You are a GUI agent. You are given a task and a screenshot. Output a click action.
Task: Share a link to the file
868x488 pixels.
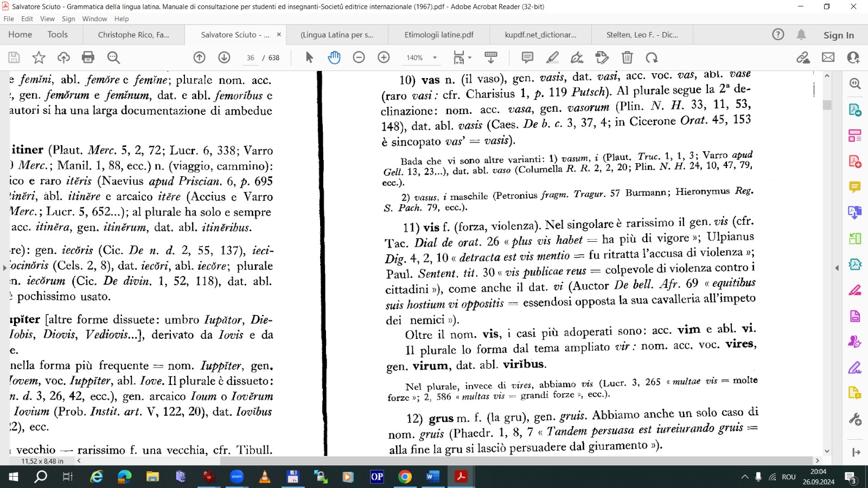(803, 57)
